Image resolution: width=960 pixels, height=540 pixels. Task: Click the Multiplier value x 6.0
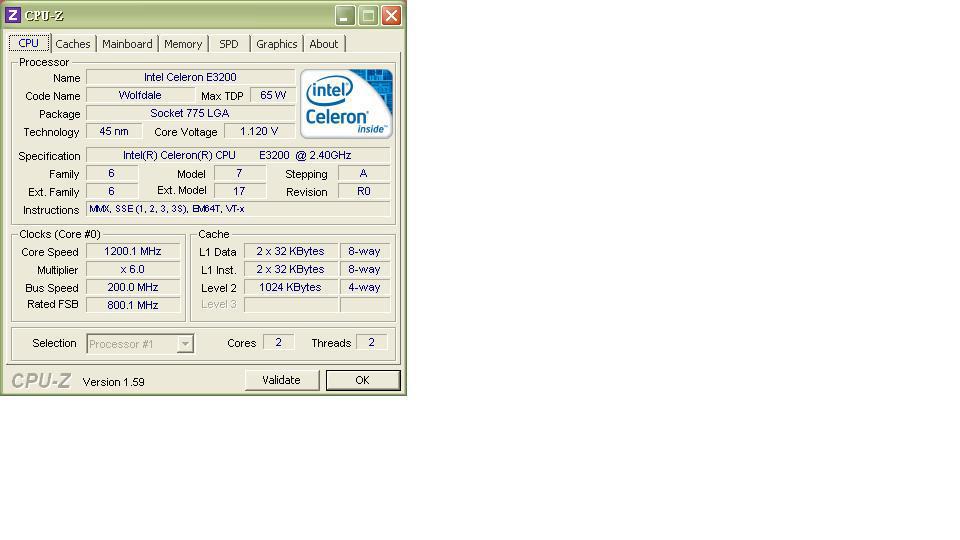(x=133, y=269)
